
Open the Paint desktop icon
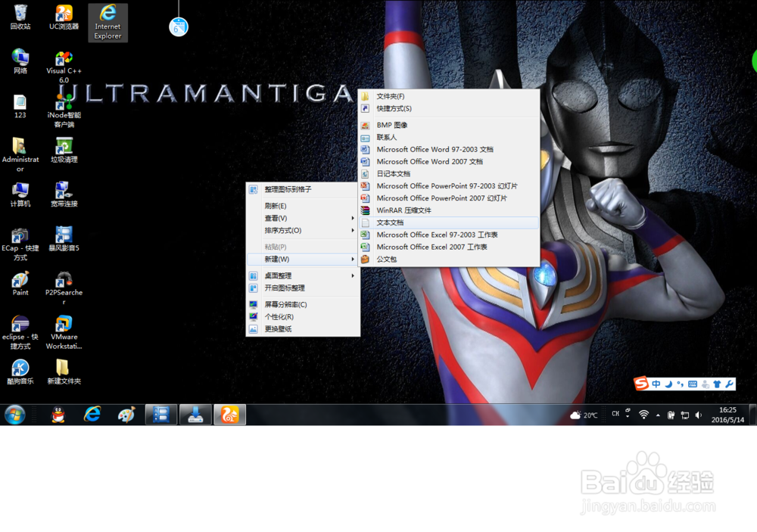pos(20,283)
